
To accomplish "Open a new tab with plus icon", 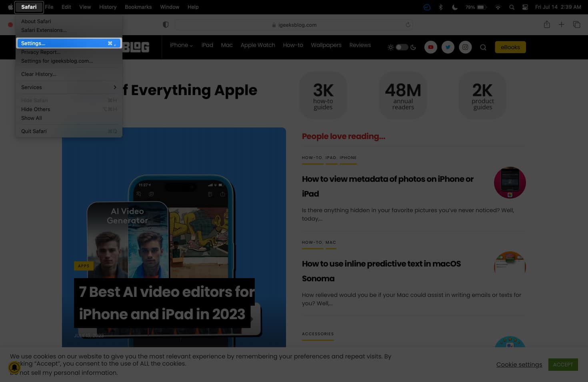I will (x=562, y=24).
